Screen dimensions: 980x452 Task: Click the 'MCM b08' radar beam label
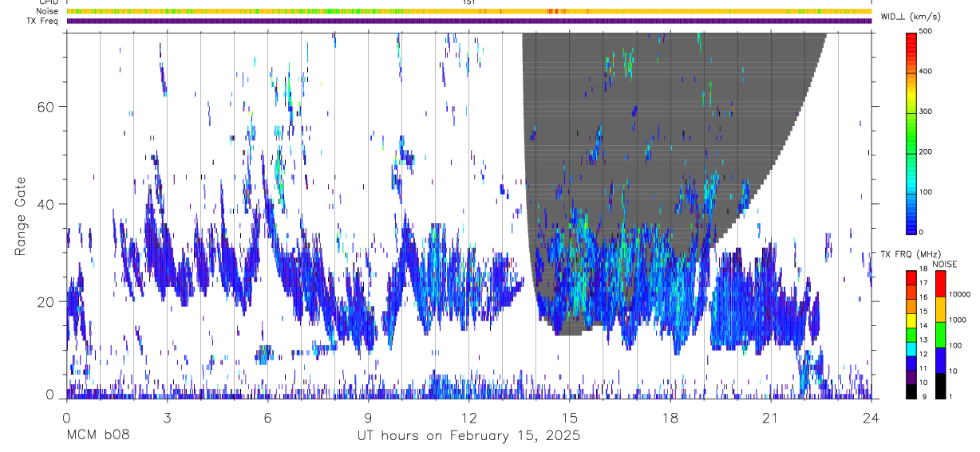click(97, 436)
